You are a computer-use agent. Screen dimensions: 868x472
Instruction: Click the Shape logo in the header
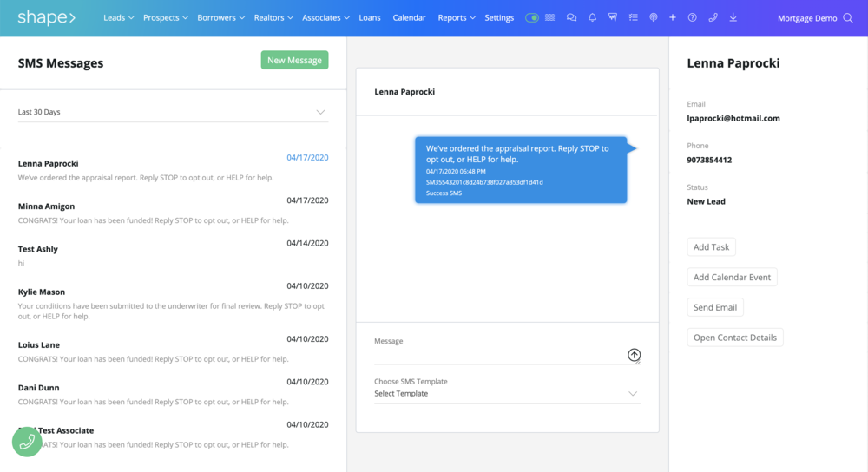(47, 17)
